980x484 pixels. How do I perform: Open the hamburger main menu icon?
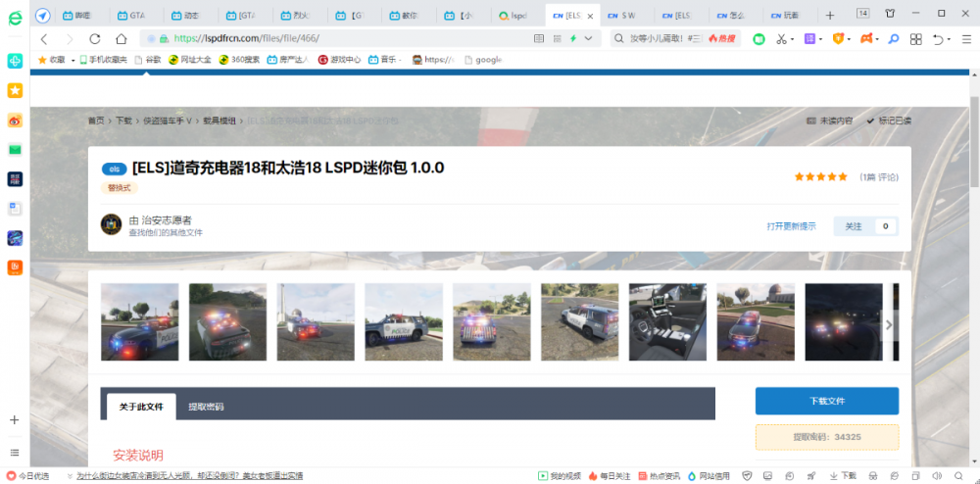pyautogui.click(x=966, y=39)
